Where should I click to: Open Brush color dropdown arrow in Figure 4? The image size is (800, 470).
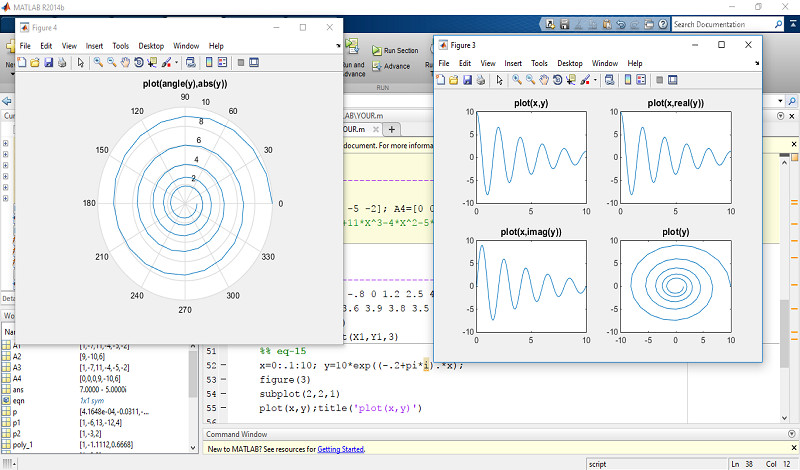(177, 62)
